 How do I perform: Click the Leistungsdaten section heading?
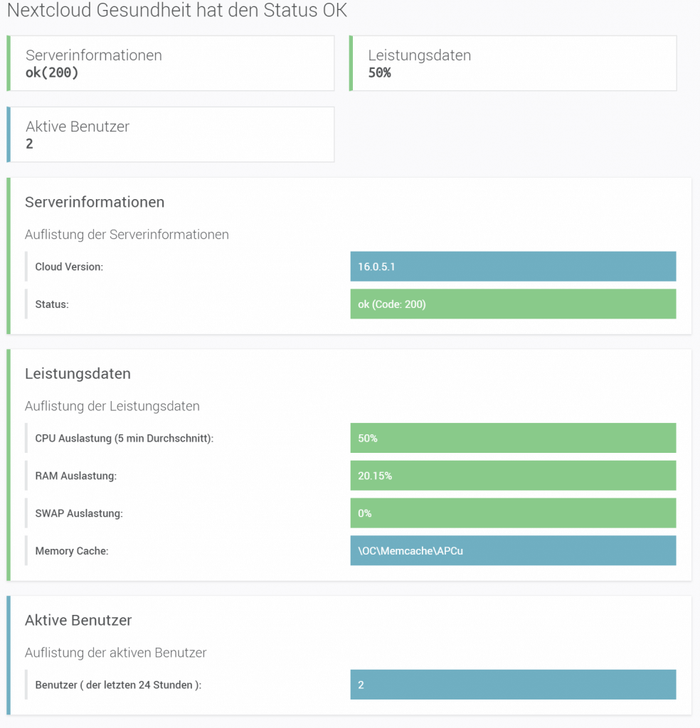[78, 374]
